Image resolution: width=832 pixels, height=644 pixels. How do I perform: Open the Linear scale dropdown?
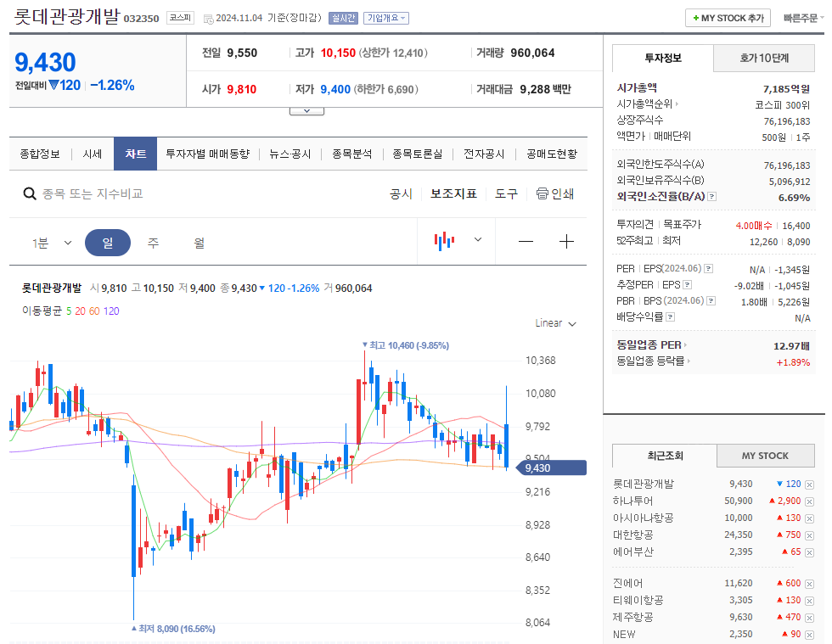pos(555,323)
